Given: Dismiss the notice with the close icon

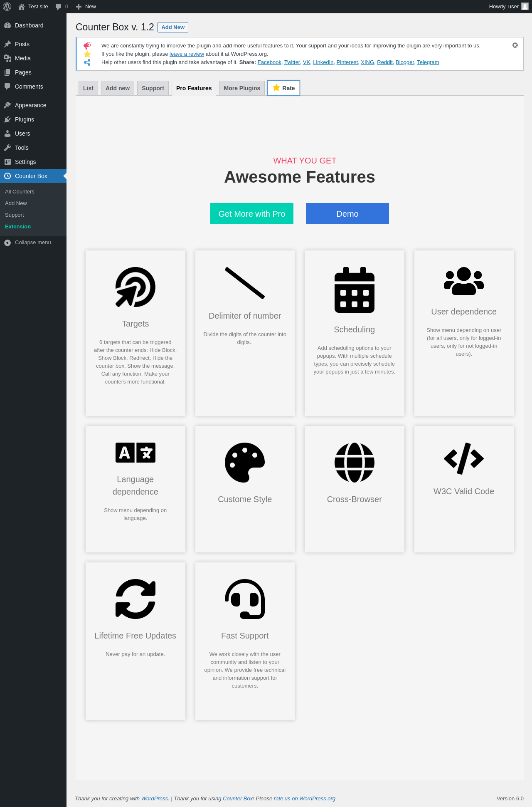Looking at the screenshot, I should coord(515,45).
